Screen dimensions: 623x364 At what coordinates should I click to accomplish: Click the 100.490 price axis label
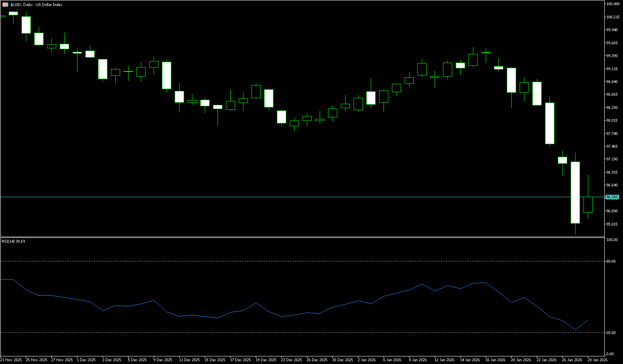click(x=613, y=4)
